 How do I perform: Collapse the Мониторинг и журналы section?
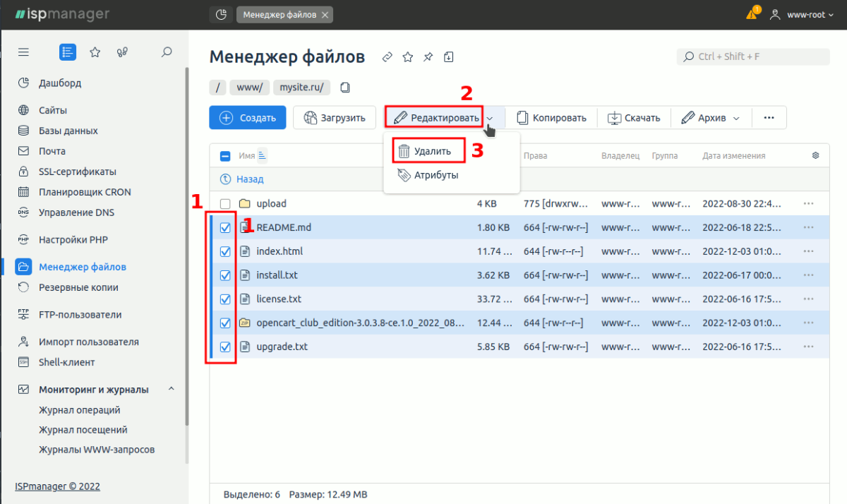click(x=171, y=390)
